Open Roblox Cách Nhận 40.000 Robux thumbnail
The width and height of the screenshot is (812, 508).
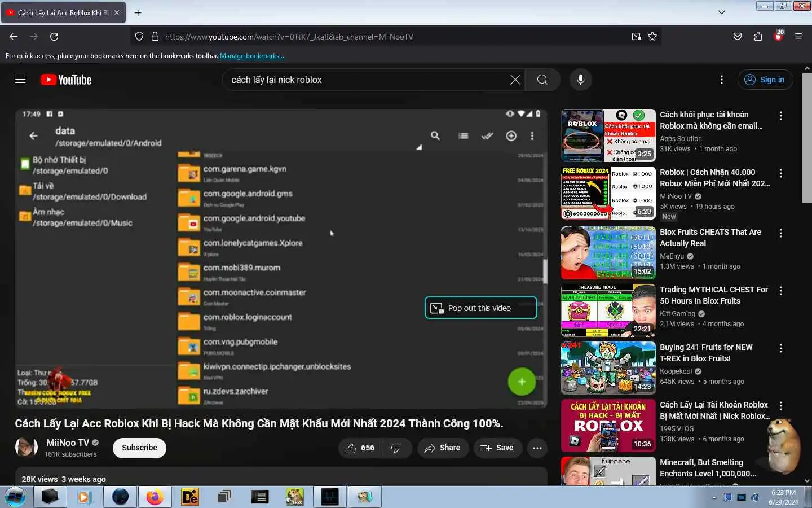click(x=608, y=193)
